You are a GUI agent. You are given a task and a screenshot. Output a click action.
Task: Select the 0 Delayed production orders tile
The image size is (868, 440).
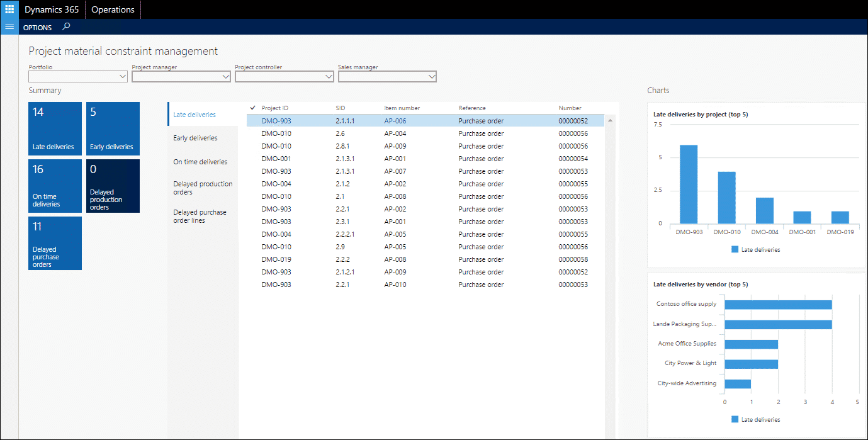coord(113,186)
